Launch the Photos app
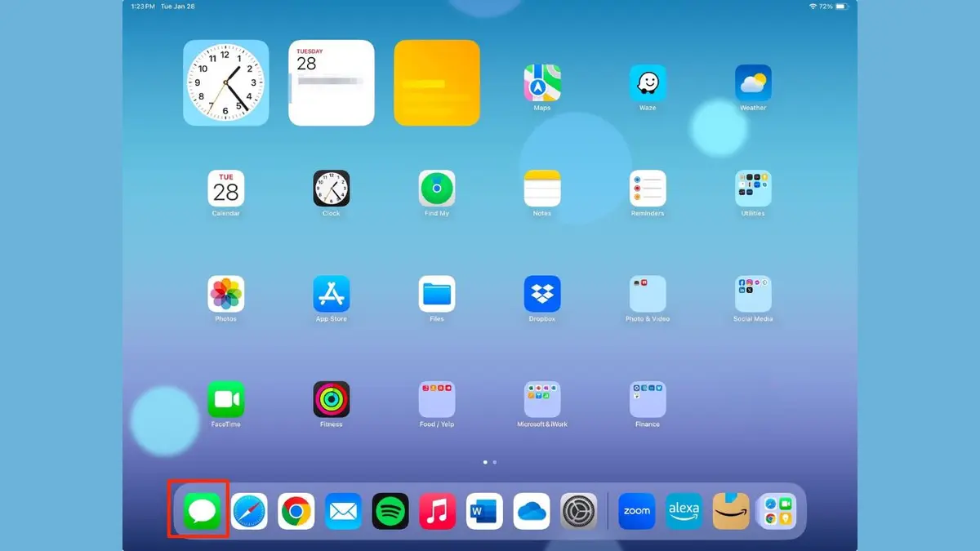Screen dimensions: 980x551 tap(225, 294)
